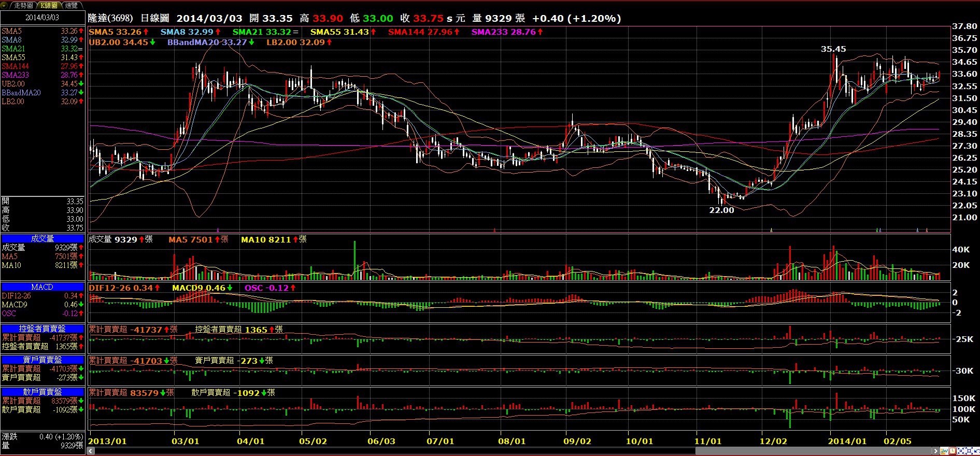Viewport: 980px width, 456px height.
Task: Select the MACD panel header
Action: pyautogui.click(x=42, y=287)
